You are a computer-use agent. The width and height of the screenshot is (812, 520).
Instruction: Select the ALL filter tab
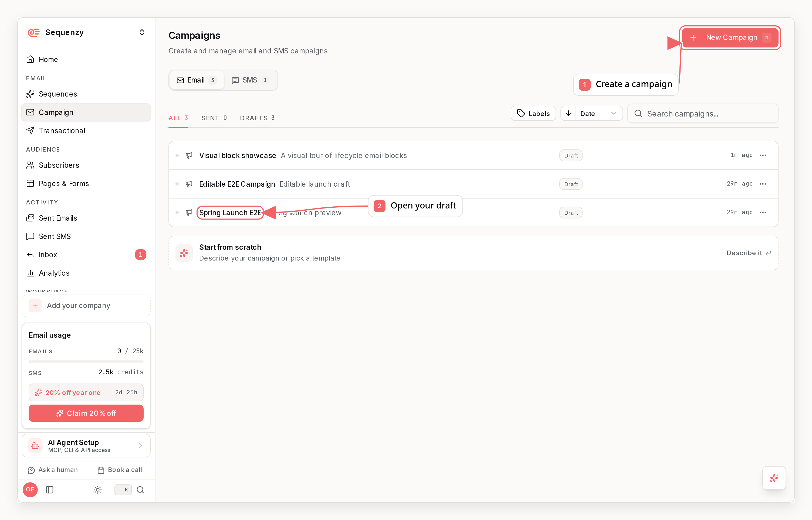click(178, 118)
